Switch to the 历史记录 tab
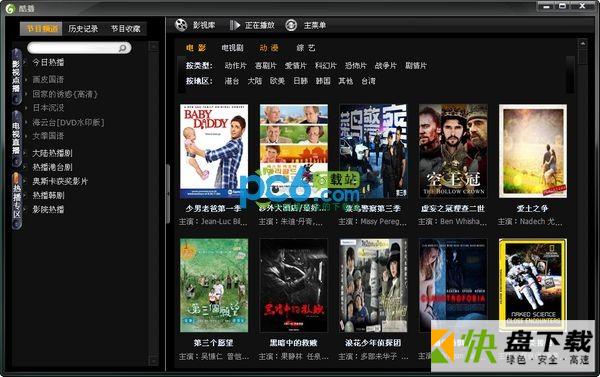 [x=83, y=29]
